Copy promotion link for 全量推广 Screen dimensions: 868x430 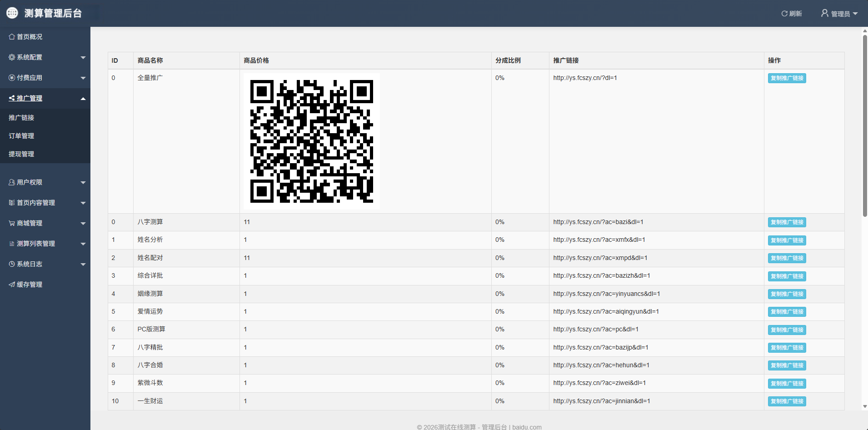[787, 78]
